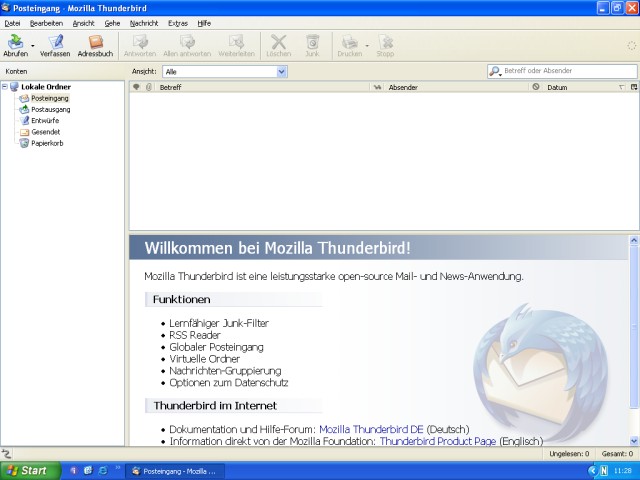Open the search magnifier options dropdown
The image size is (640, 480).
495,71
